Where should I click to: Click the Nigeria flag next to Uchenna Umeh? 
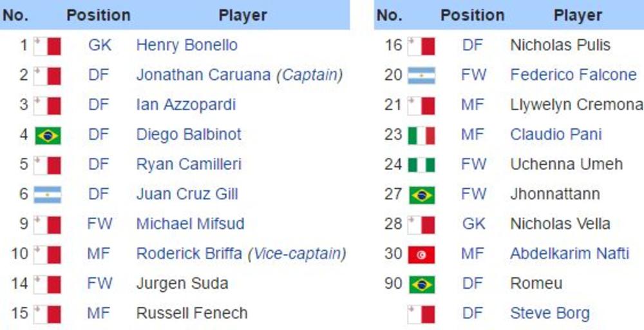421,165
